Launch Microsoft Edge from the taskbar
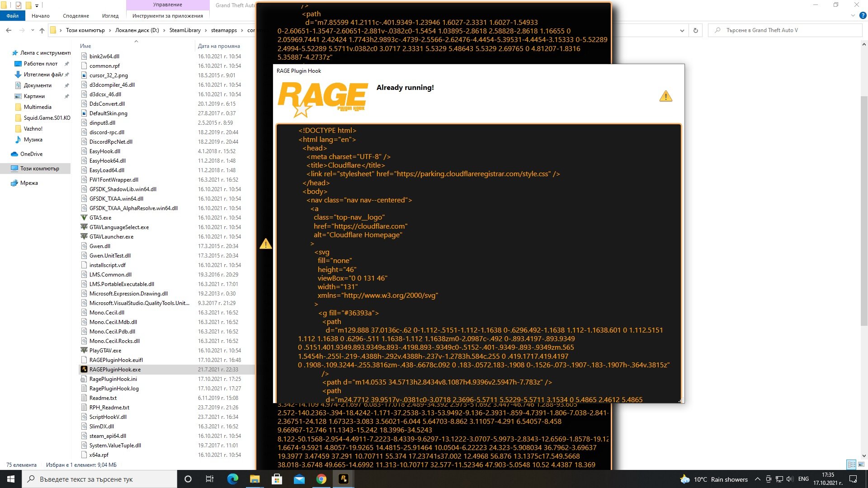Viewport: 868px width, 488px height. tap(233, 479)
